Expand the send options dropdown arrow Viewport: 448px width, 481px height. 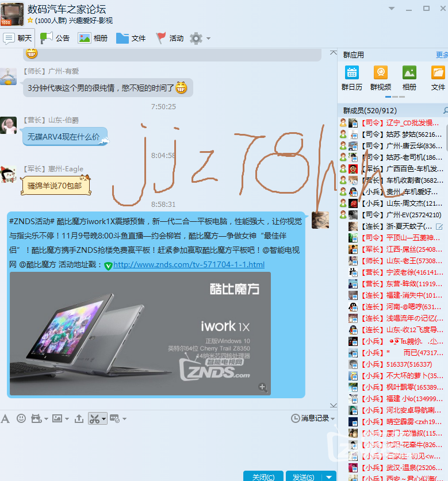click(x=329, y=476)
